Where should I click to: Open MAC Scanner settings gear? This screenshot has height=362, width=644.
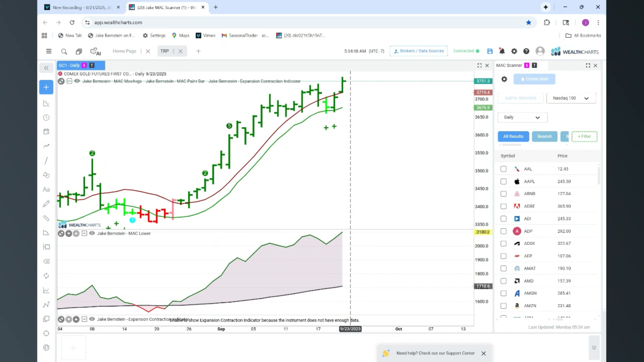click(504, 79)
